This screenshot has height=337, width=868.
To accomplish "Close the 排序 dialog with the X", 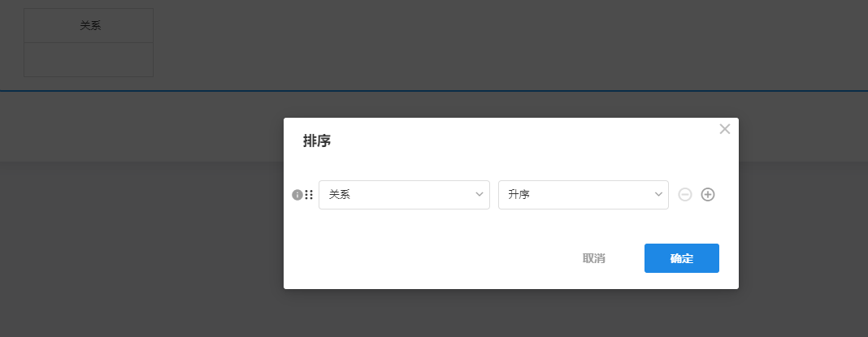I will tap(725, 129).
